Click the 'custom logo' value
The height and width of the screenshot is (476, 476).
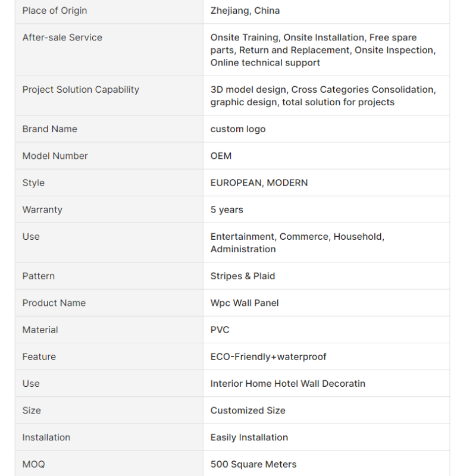point(238,129)
